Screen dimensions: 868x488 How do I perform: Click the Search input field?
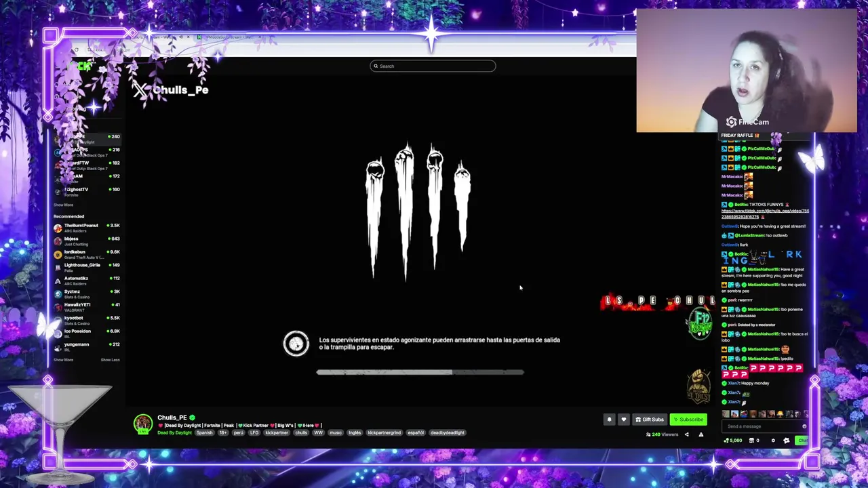tap(433, 66)
